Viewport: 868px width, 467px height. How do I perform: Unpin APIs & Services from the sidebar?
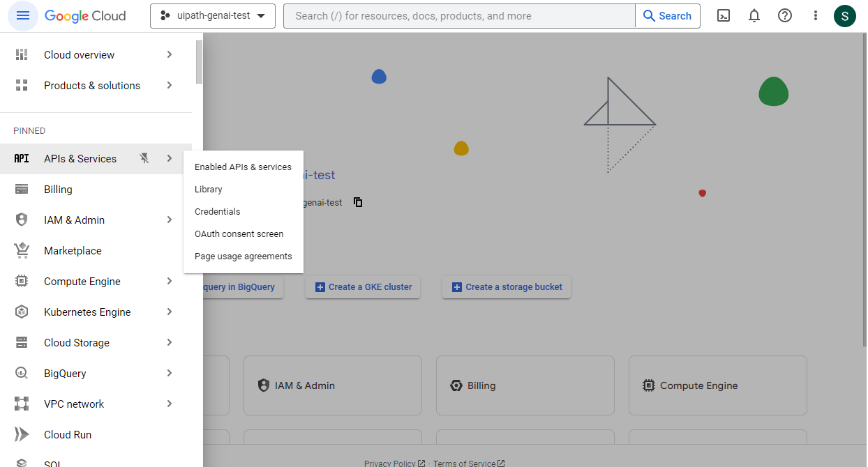point(144,158)
